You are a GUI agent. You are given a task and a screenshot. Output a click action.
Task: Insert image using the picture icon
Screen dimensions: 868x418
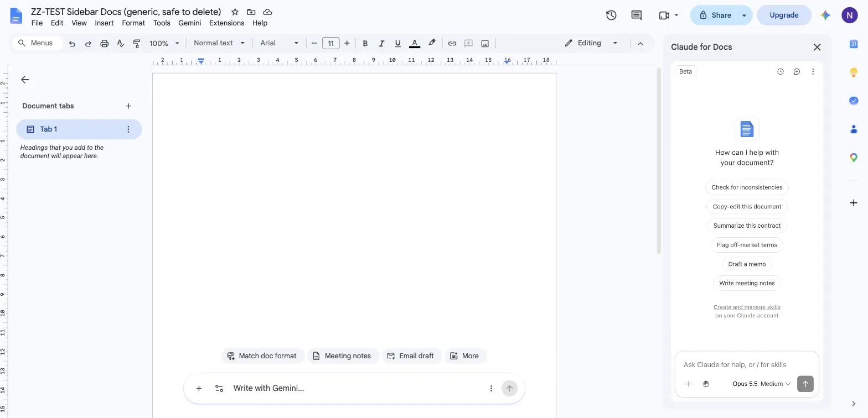point(485,43)
